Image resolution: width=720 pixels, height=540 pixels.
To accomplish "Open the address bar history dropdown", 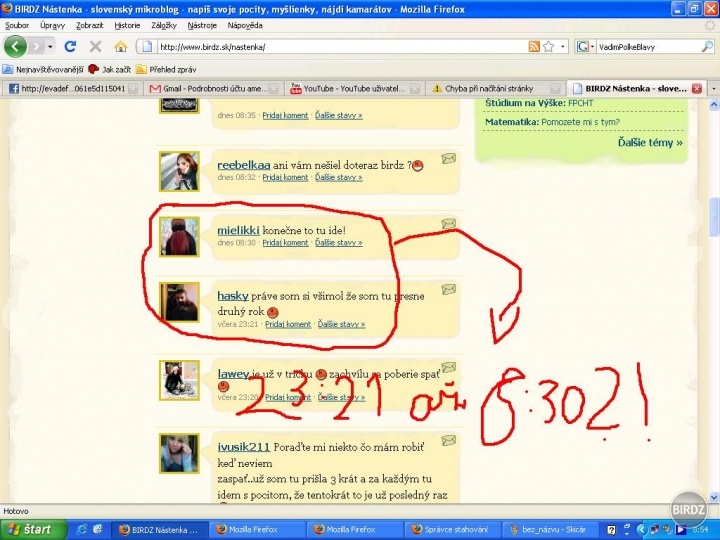I will (562, 46).
